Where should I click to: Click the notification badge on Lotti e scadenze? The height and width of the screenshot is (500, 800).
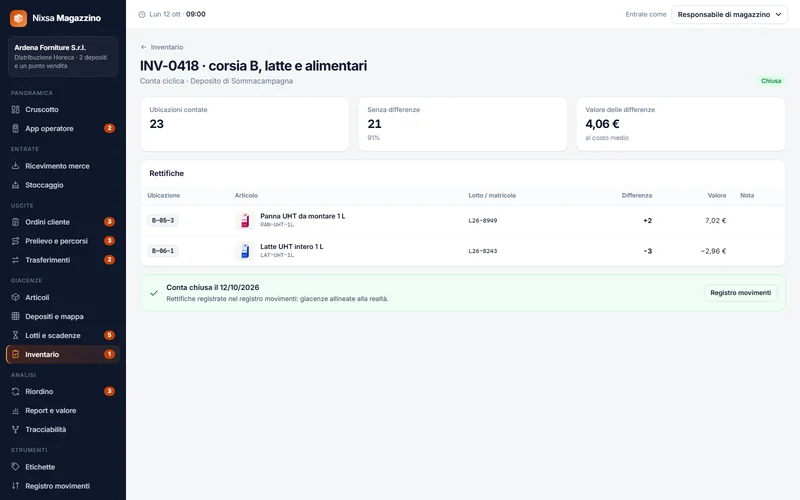click(109, 335)
